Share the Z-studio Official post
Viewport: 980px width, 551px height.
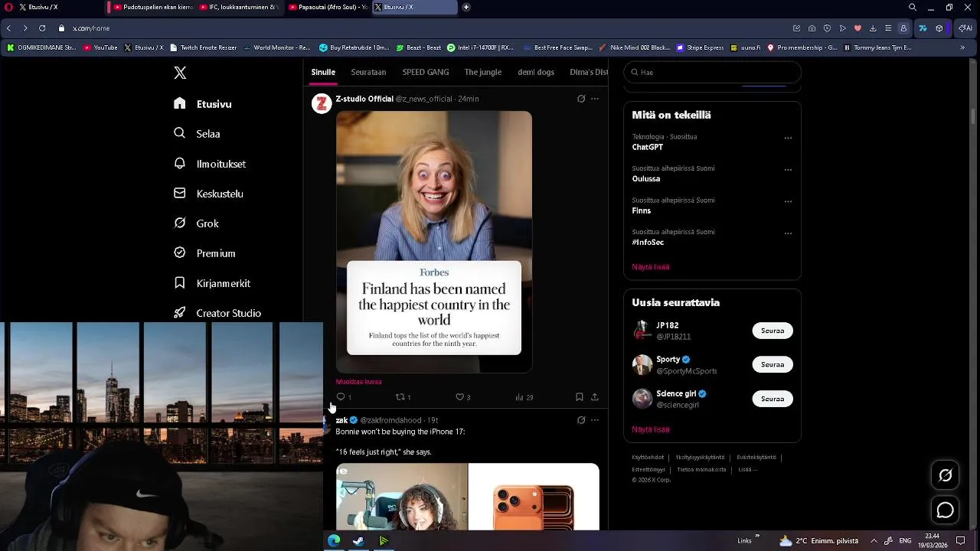(595, 397)
